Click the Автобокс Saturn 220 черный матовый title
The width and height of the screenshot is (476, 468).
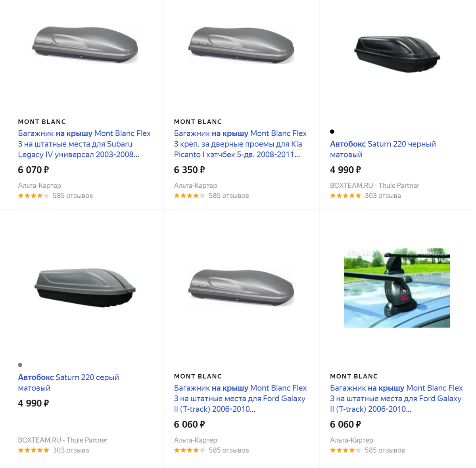click(x=383, y=149)
